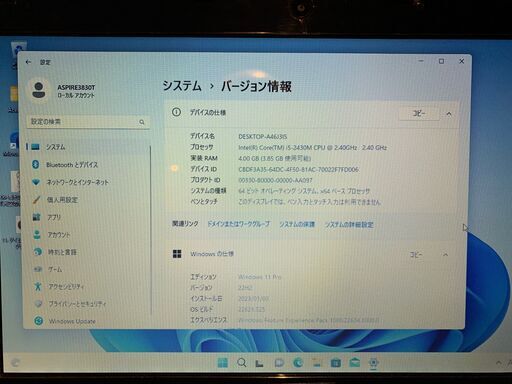Open Task View on the taskbar
This screenshot has width=512, height=384.
[260, 363]
